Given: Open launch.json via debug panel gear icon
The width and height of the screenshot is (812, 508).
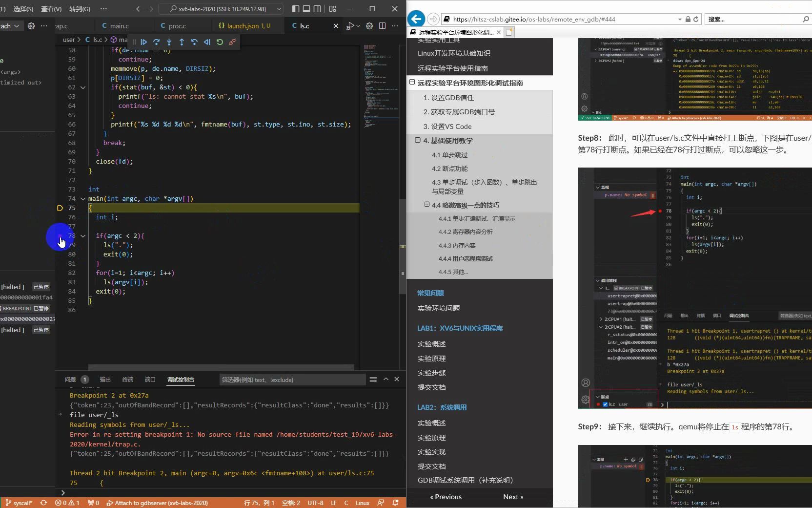Looking at the screenshot, I should coord(31,26).
